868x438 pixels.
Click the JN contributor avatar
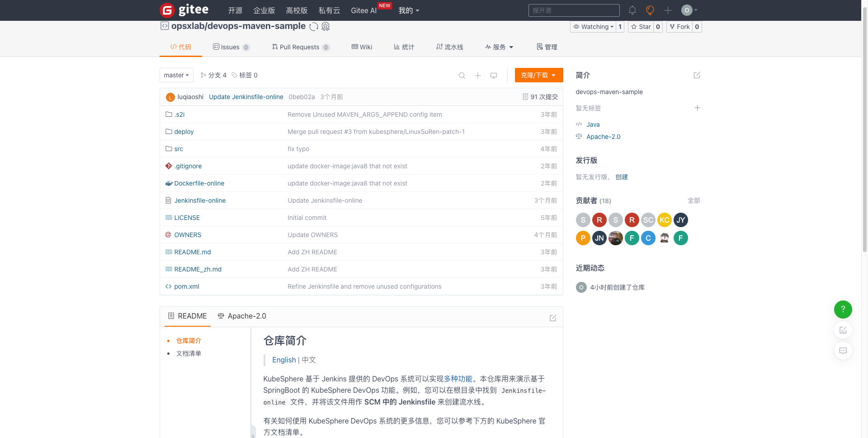coord(599,238)
